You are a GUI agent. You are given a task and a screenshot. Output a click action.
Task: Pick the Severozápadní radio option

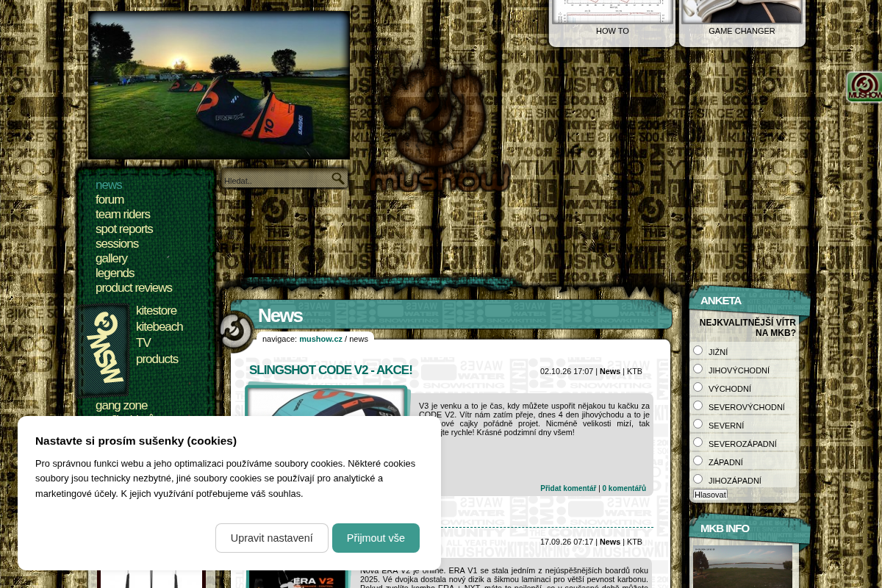tap(698, 442)
